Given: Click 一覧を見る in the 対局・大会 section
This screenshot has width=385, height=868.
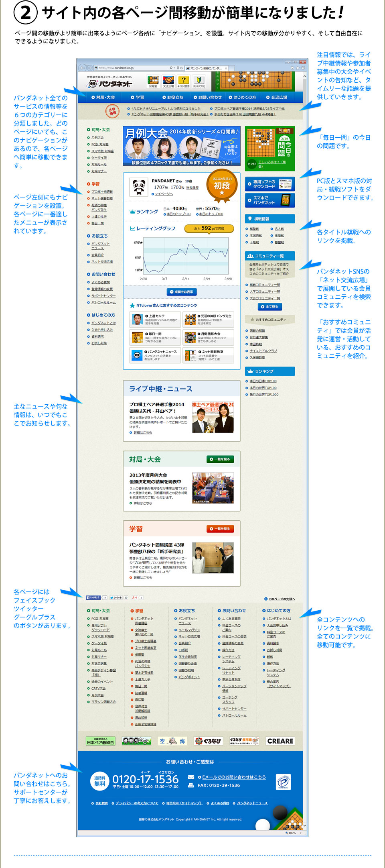Looking at the screenshot, I should click(x=220, y=459).
